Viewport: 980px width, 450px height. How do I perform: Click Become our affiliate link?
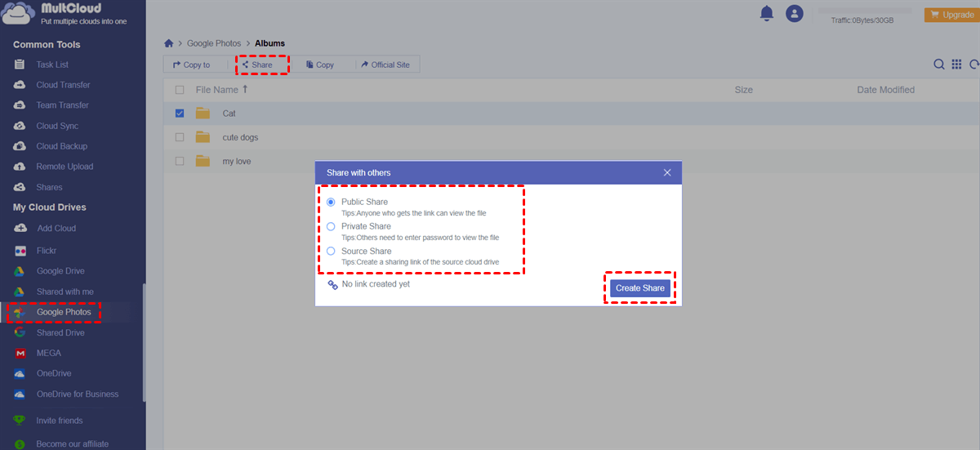tap(72, 444)
